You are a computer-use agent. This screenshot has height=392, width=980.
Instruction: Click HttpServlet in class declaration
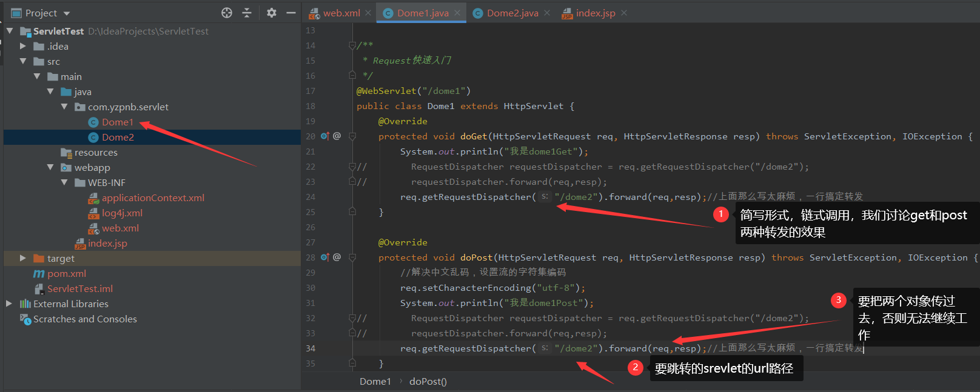point(534,106)
